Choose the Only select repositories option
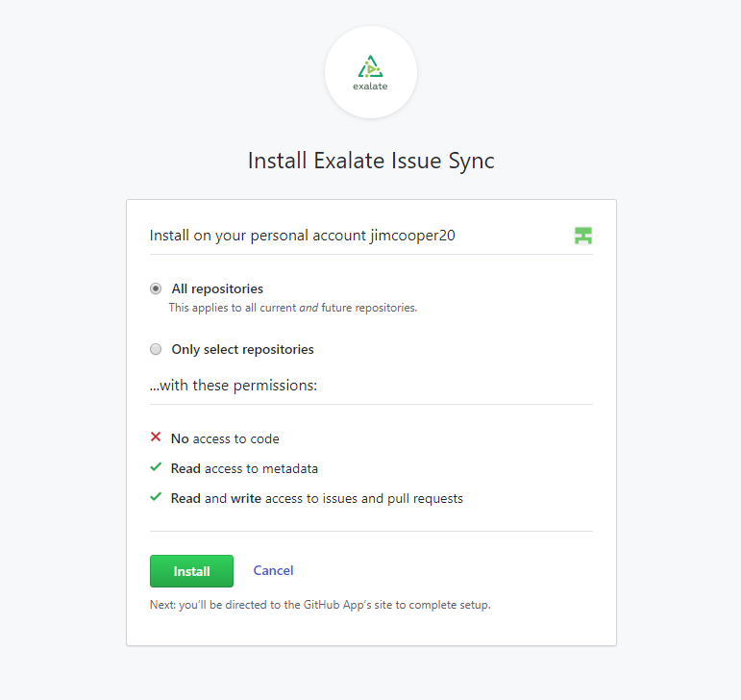The width and height of the screenshot is (741, 700). pyautogui.click(x=156, y=349)
